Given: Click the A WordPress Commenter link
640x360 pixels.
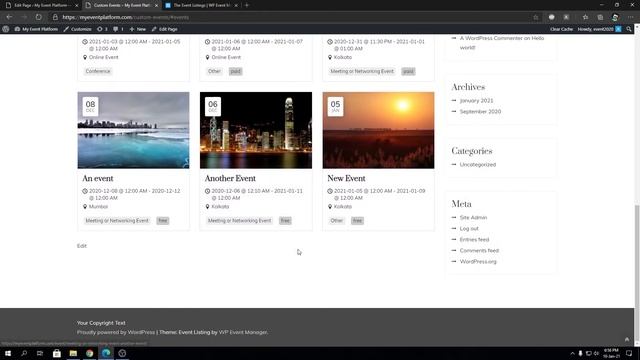Looking at the screenshot, I should [502, 42].
